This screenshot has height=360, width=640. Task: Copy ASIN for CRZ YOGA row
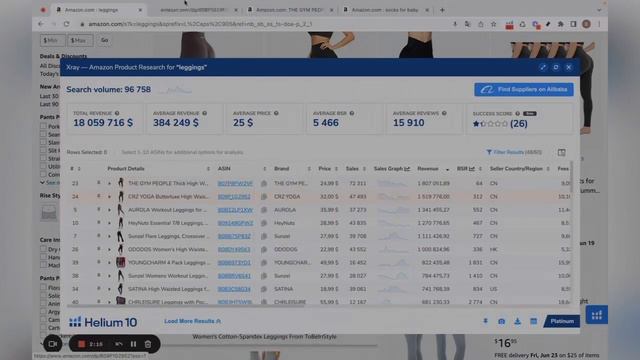click(x=264, y=197)
